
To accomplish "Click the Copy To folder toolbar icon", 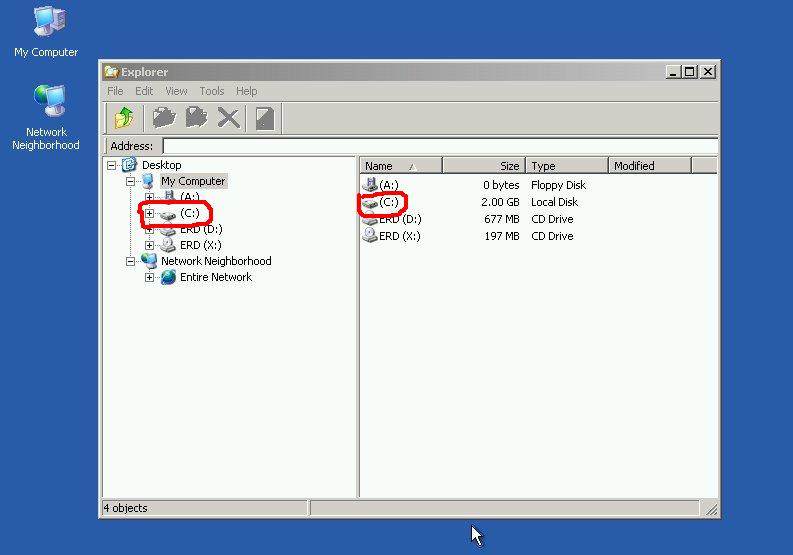I will coord(196,118).
